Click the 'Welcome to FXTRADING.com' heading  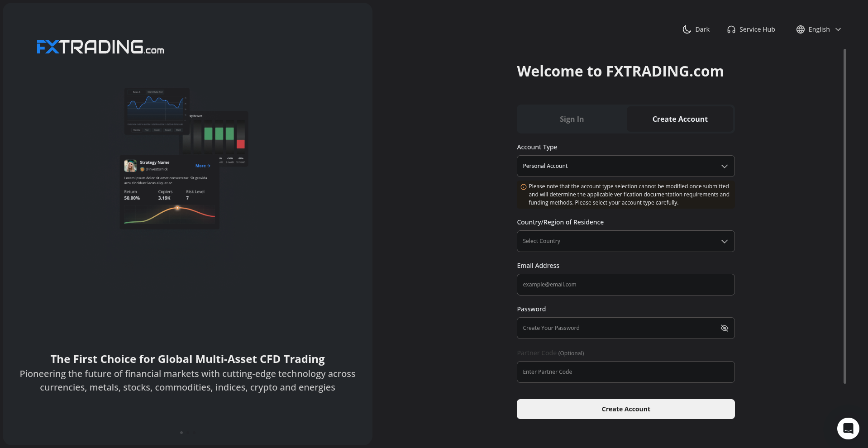coord(620,71)
